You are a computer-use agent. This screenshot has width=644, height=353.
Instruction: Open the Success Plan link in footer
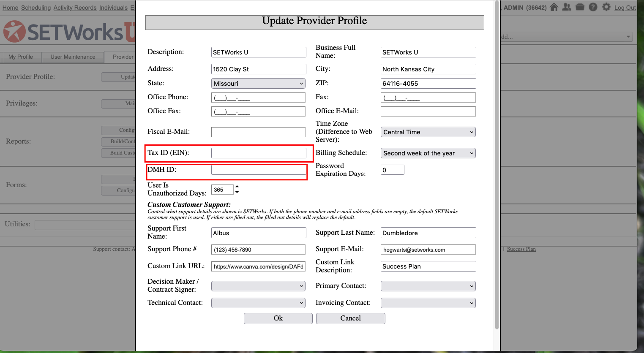click(521, 249)
